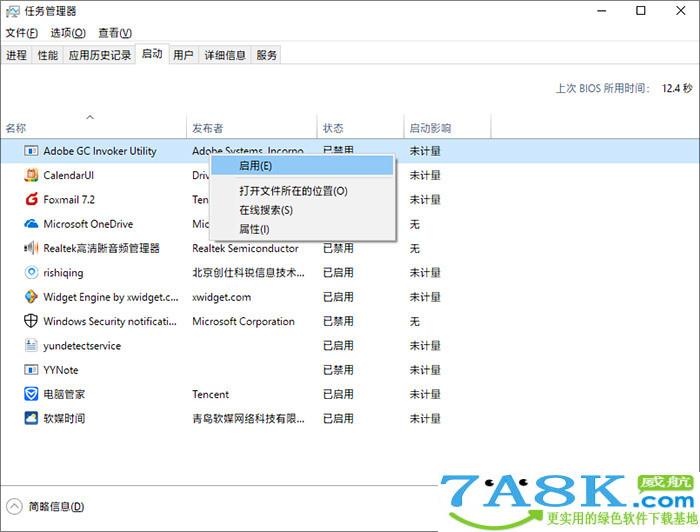700x532 pixels.
Task: Click the Task Manager title bar icon
Action: point(12,11)
